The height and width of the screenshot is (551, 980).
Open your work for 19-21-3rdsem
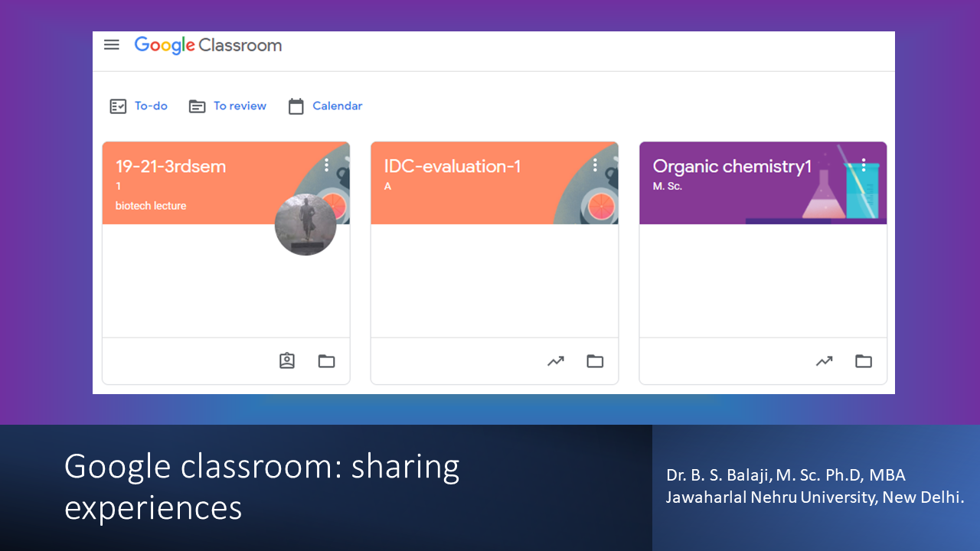coord(287,360)
